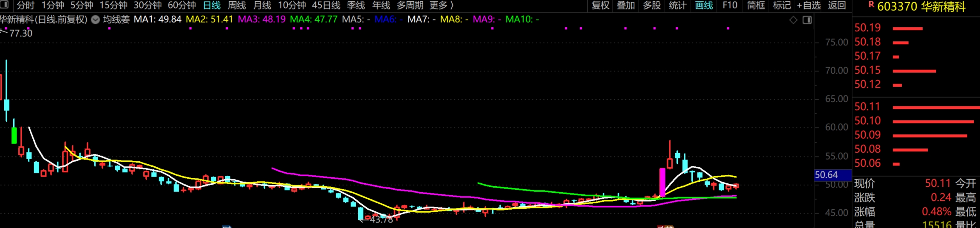Expand the 更多 timeframe list

point(442,6)
